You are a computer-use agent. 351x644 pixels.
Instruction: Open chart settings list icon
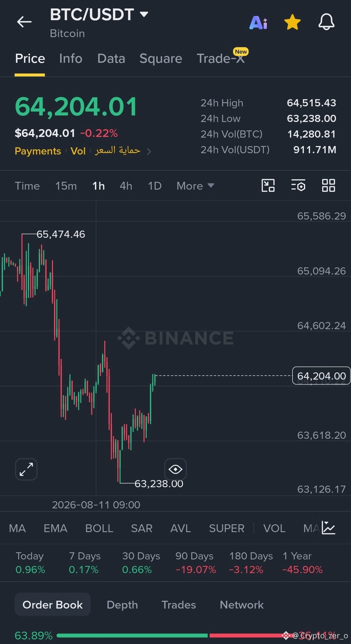(298, 185)
